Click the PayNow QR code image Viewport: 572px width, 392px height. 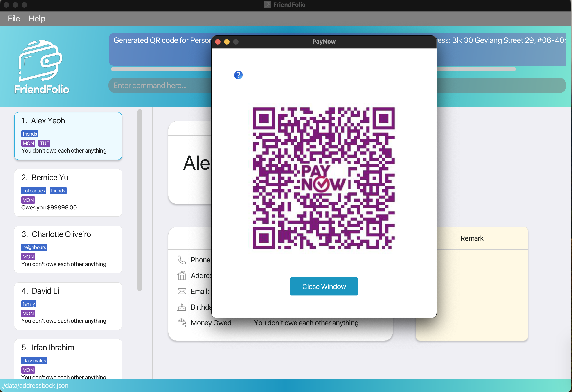pyautogui.click(x=324, y=178)
